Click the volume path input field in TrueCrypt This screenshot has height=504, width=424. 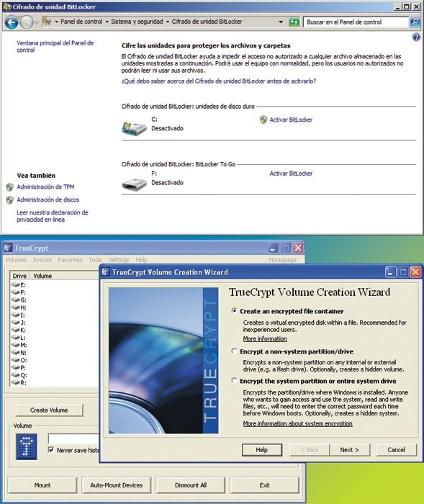(x=73, y=438)
